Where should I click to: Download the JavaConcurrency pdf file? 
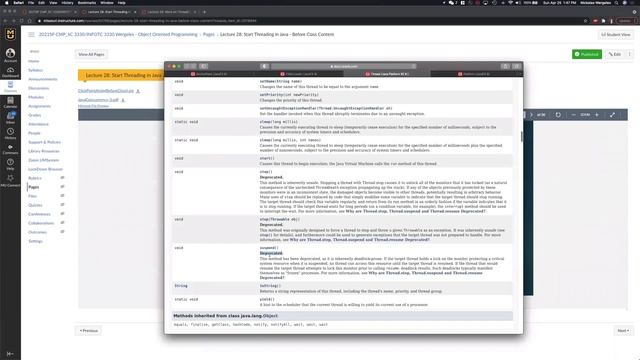[x=123, y=100]
